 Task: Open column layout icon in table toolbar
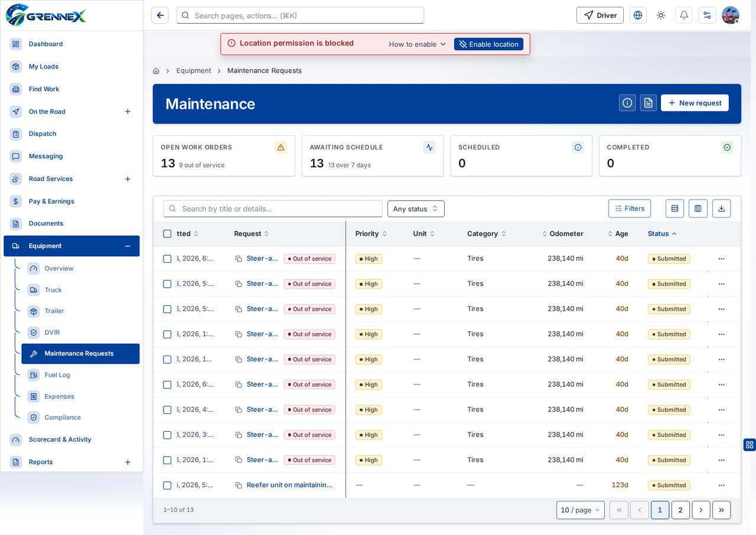698,208
